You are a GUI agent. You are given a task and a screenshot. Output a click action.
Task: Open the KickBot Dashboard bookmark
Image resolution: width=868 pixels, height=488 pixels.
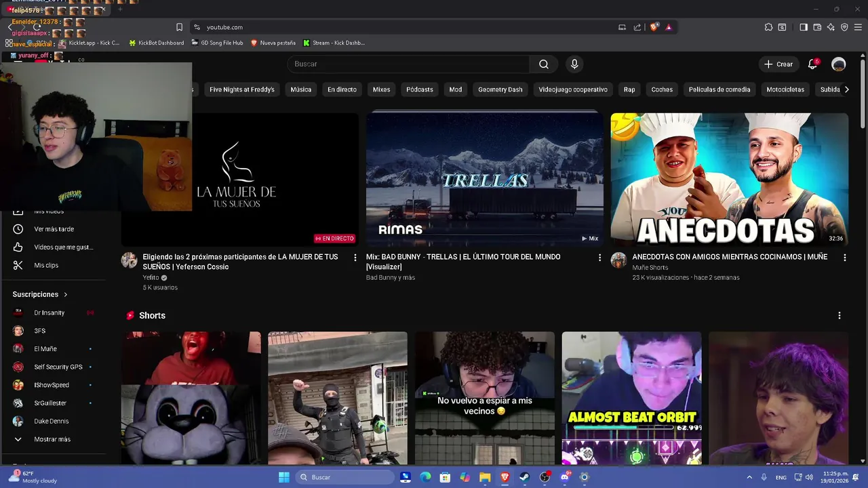click(156, 43)
